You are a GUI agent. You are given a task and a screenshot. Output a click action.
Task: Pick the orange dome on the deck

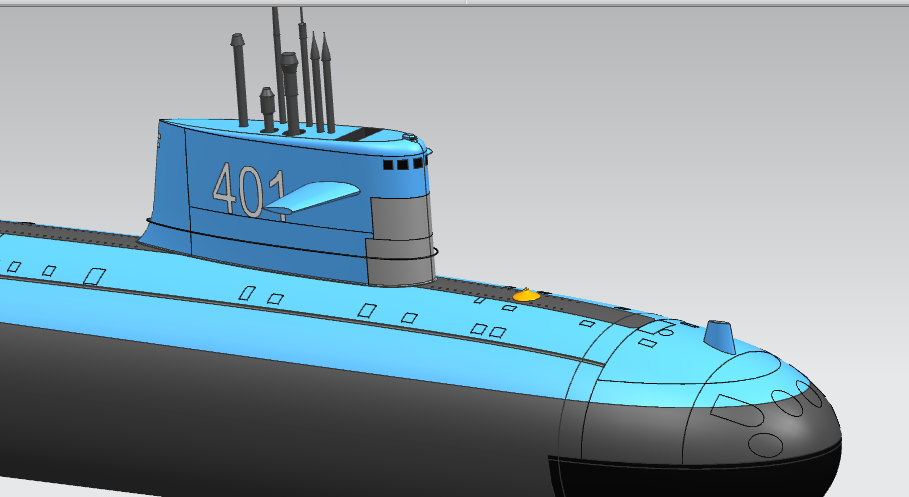point(526,295)
